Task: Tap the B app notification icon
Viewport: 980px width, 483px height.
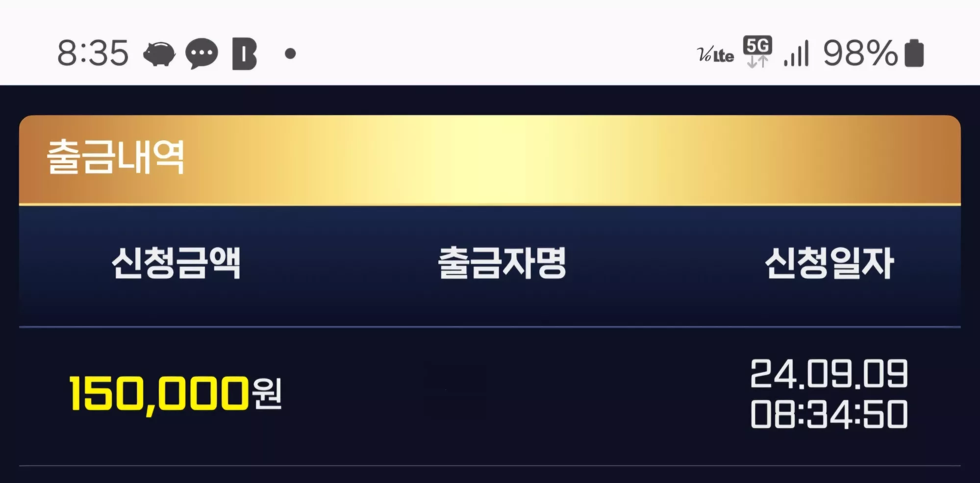Action: tap(244, 53)
